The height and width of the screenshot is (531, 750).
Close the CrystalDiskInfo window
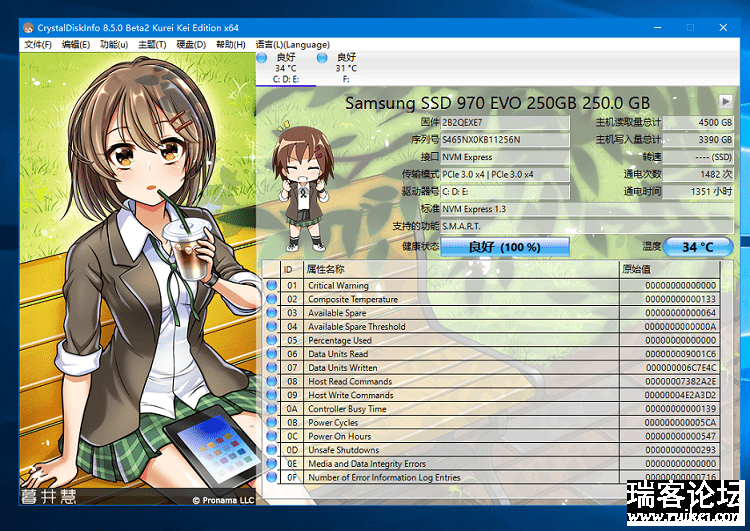tap(723, 28)
